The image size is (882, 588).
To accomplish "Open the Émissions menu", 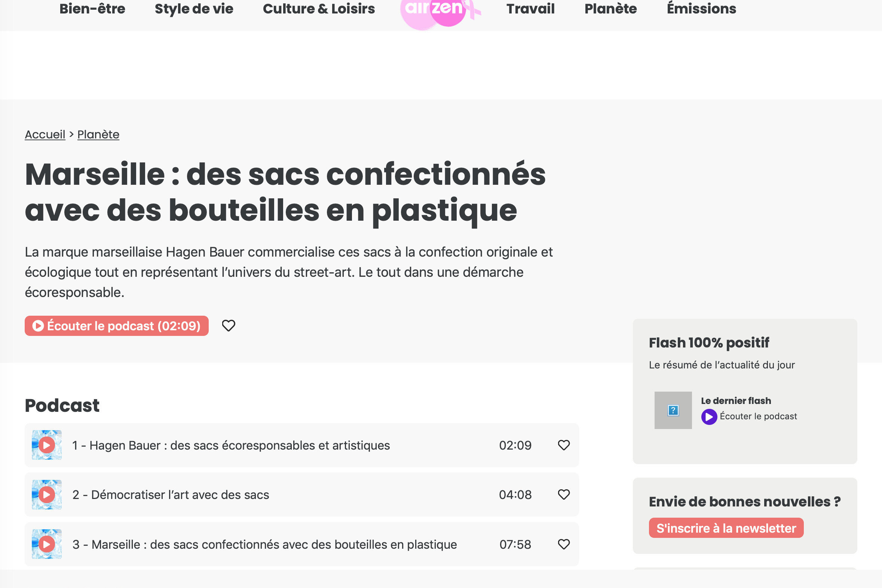I will [x=701, y=9].
